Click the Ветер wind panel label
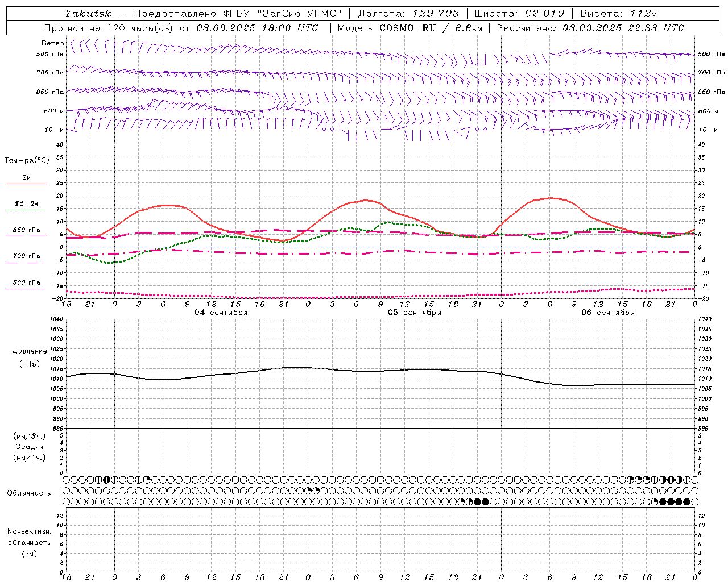 click(x=52, y=43)
